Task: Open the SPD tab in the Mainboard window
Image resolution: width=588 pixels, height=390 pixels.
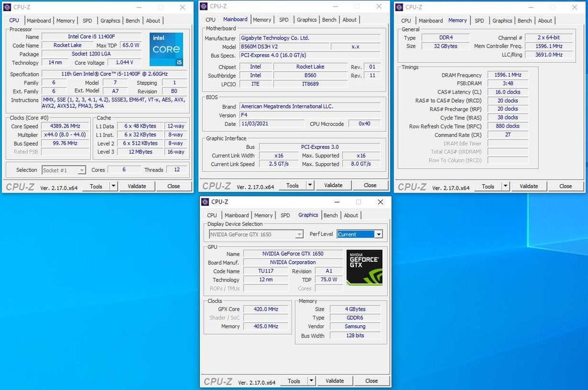Action: coord(284,19)
